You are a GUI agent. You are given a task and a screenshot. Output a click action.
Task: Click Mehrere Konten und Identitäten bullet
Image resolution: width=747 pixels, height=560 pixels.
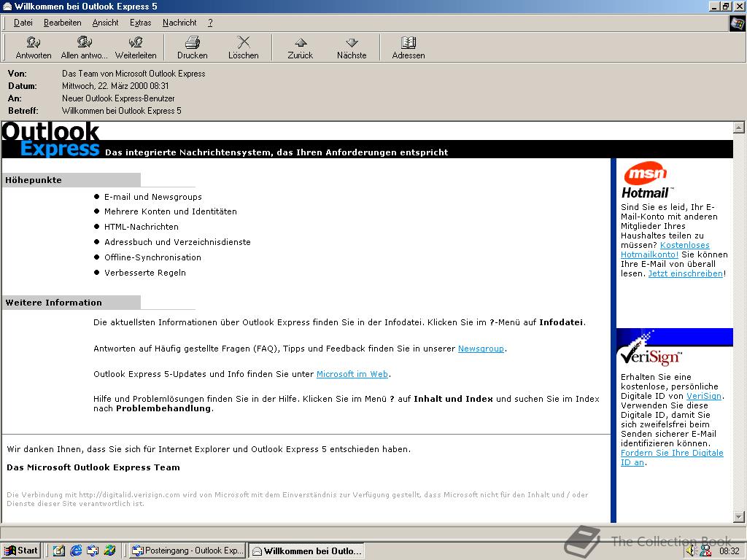click(x=171, y=211)
